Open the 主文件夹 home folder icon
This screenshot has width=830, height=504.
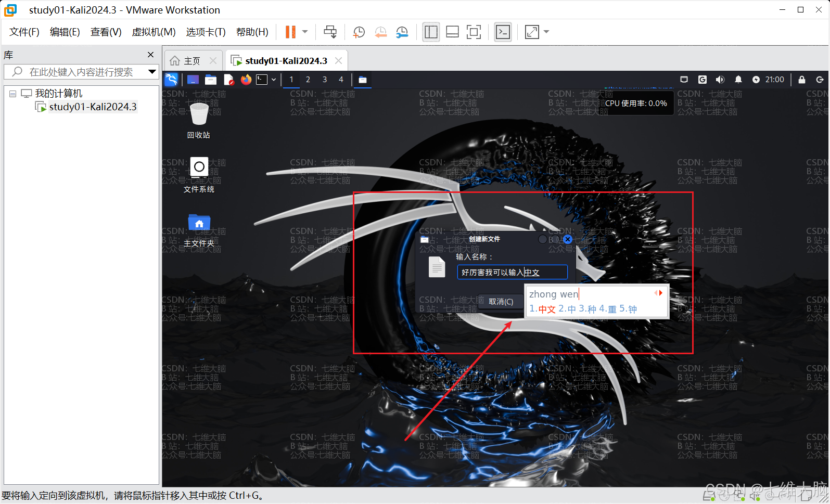199,230
